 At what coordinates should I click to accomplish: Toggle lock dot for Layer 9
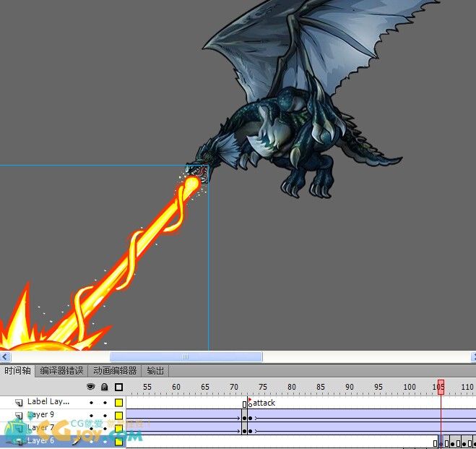[105, 416]
